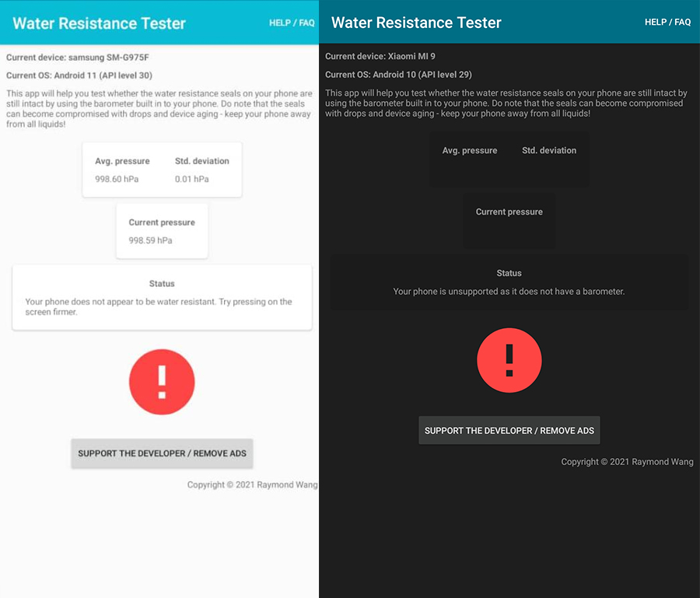Click 'Current OS: Android 11 (API level 30)'
The height and width of the screenshot is (598, 700).
coord(79,75)
